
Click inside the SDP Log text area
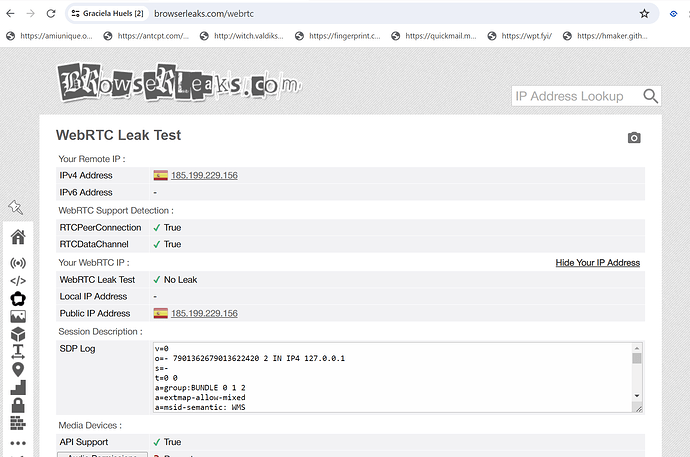coord(393,377)
